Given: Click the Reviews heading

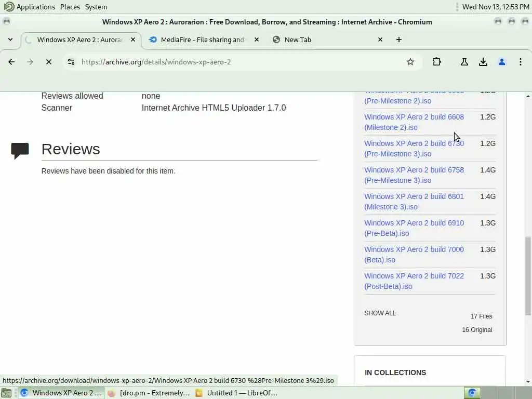Looking at the screenshot, I should coord(71,149).
